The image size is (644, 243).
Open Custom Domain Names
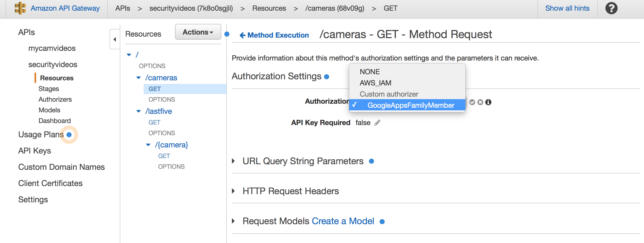click(61, 167)
